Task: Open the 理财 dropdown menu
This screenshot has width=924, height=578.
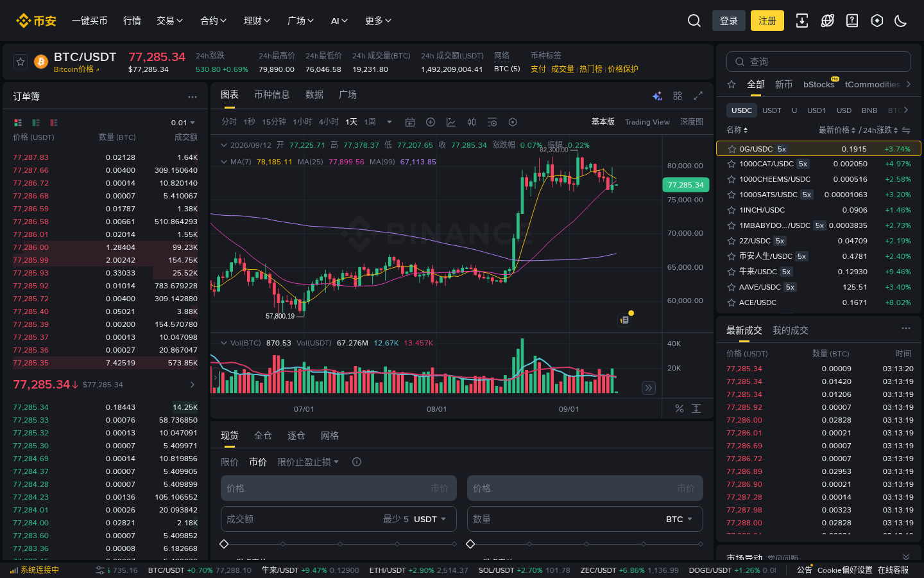Action: coord(257,21)
